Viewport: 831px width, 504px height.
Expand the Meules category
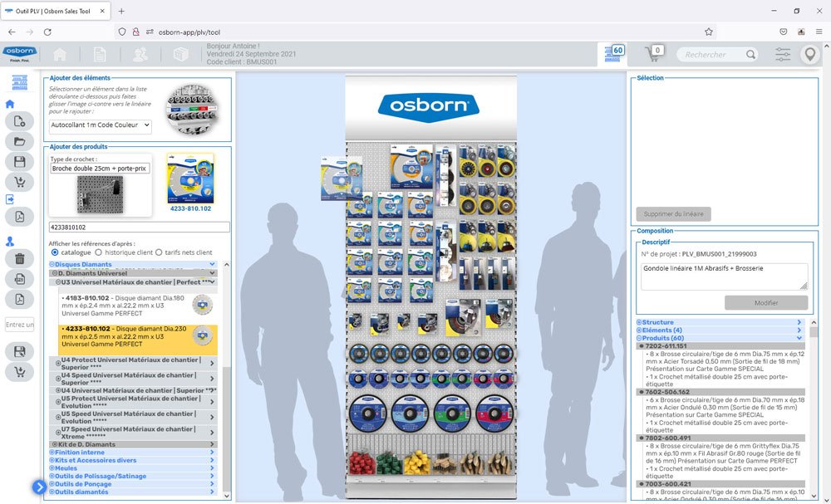pos(133,468)
